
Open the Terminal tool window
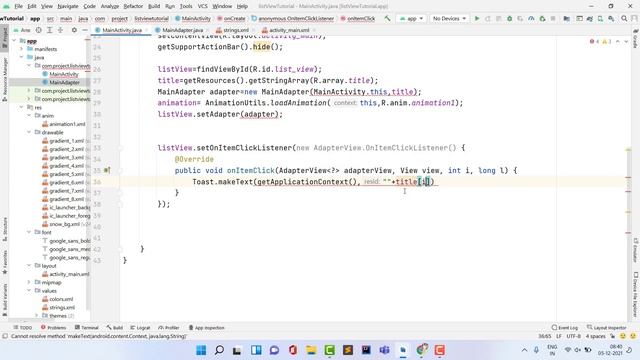[x=87, y=327]
